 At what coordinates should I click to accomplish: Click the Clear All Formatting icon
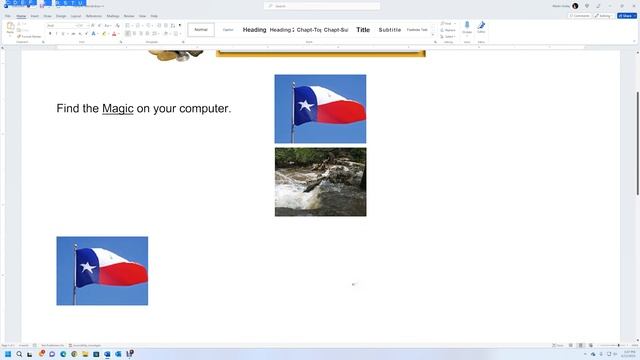pos(118,26)
